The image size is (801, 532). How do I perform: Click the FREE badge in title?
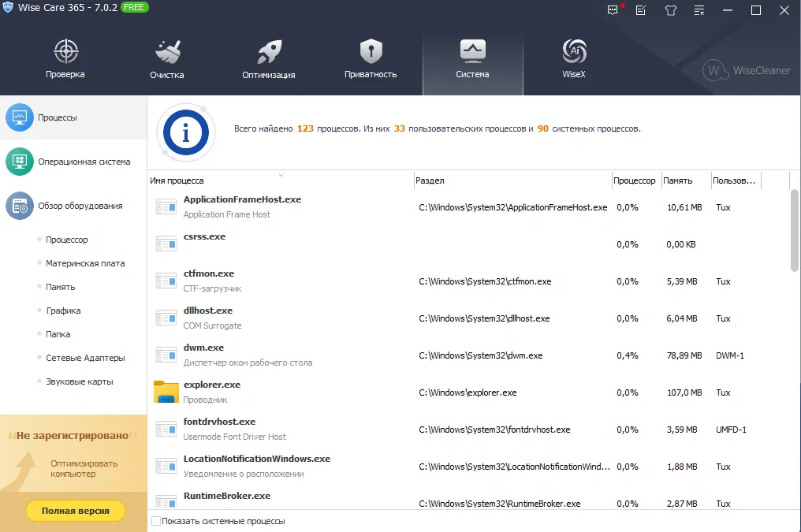tap(134, 7)
